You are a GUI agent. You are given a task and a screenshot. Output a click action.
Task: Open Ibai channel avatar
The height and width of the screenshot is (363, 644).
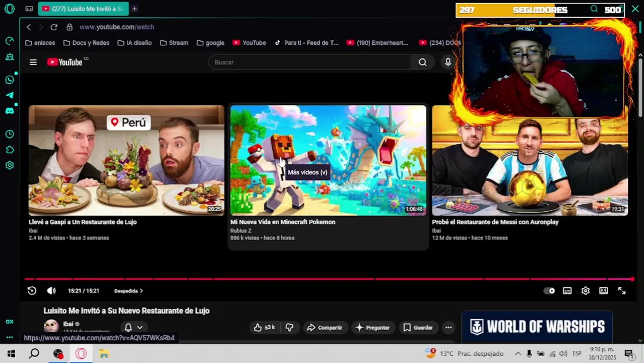[51, 326]
